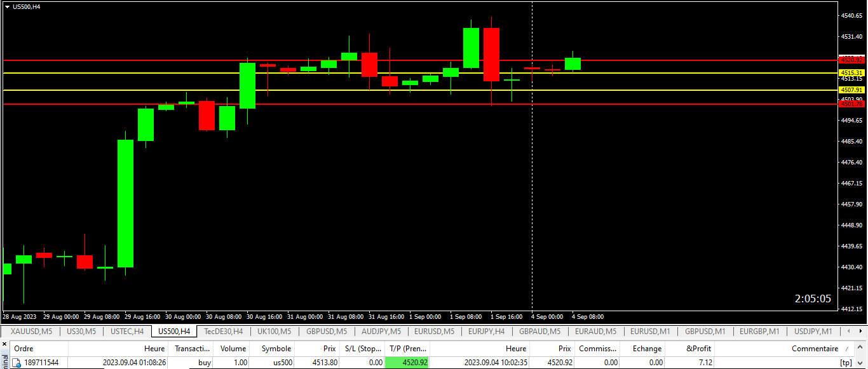Select the yellow 4515.31 price level label

point(851,73)
